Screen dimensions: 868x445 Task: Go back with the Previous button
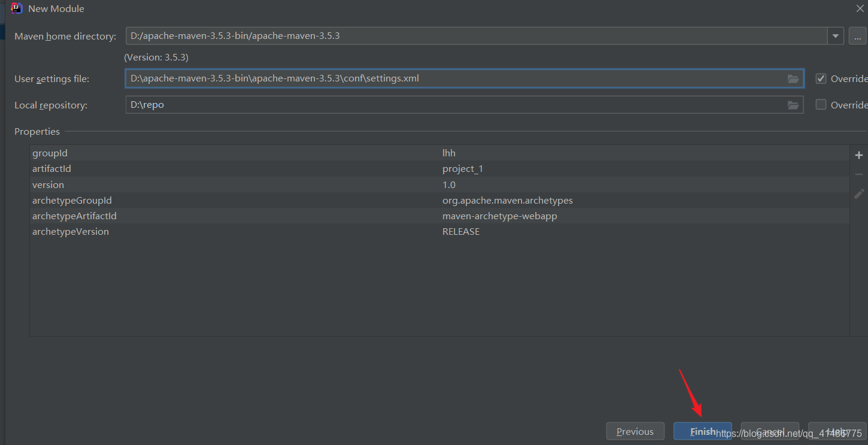click(635, 431)
